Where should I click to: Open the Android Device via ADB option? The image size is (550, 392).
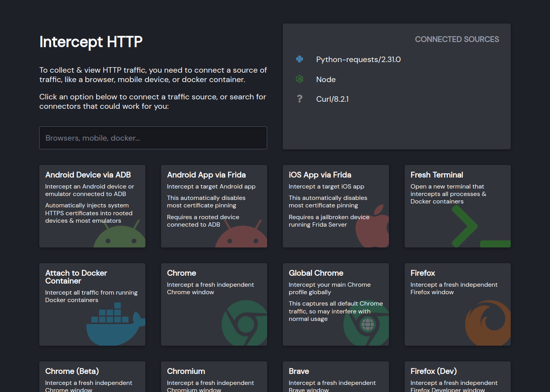point(88,175)
